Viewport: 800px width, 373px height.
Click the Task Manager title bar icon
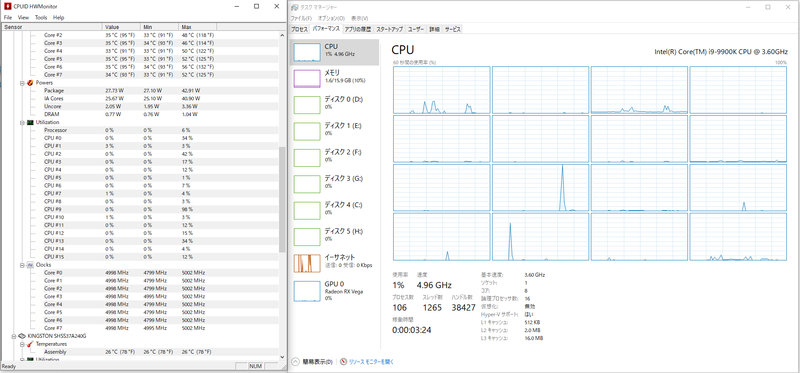(294, 7)
